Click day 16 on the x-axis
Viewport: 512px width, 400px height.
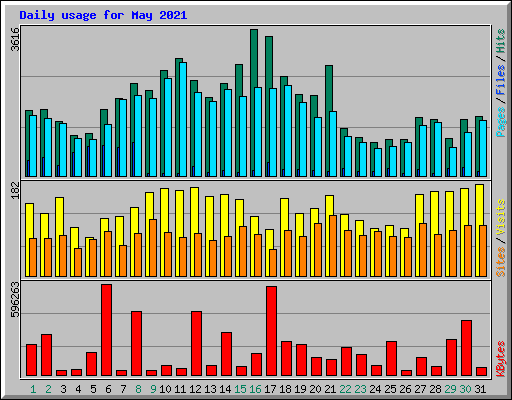[x=255, y=389]
